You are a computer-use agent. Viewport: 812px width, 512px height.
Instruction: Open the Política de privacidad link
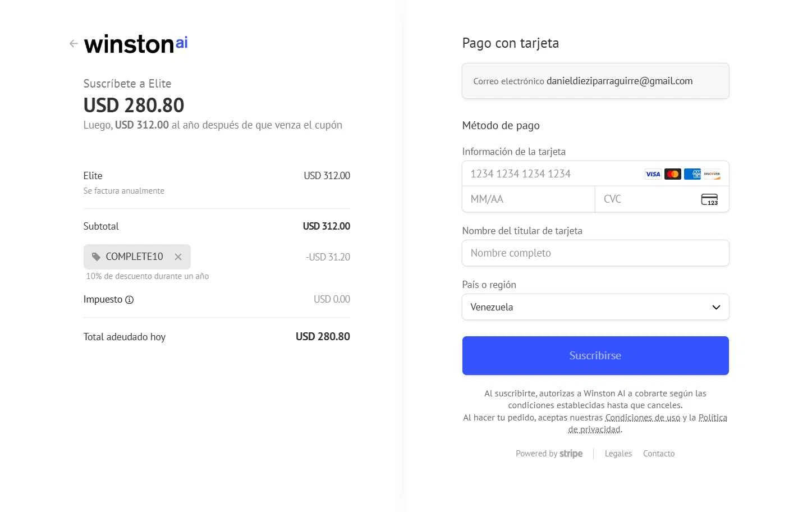[648, 423]
